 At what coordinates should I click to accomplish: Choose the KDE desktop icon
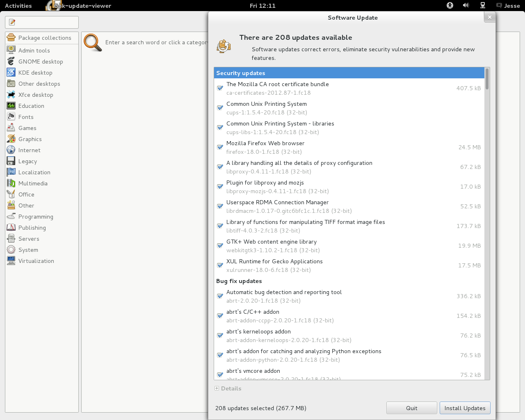tap(11, 72)
